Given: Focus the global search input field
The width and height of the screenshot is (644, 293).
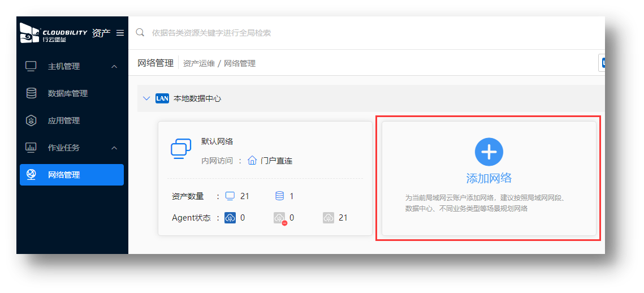Looking at the screenshot, I should [370, 33].
